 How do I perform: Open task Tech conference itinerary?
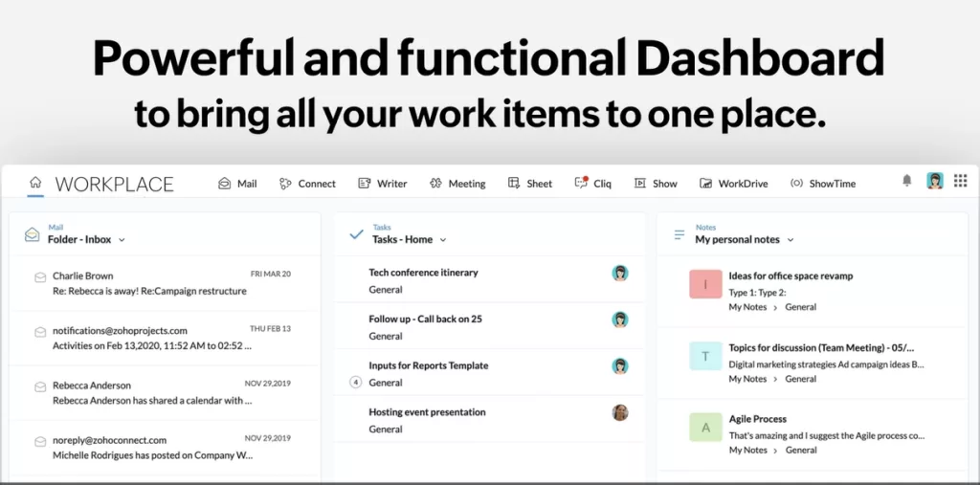pyautogui.click(x=423, y=273)
